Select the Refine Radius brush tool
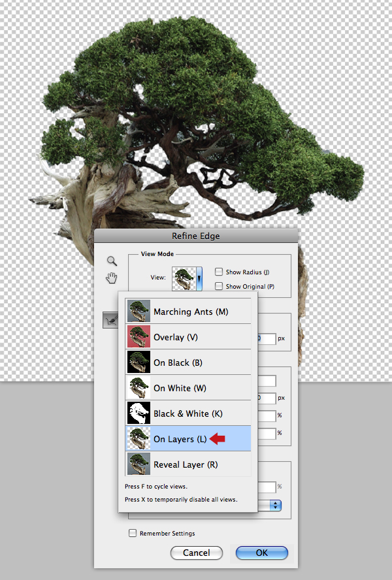This screenshot has width=392, height=580. 110,320
